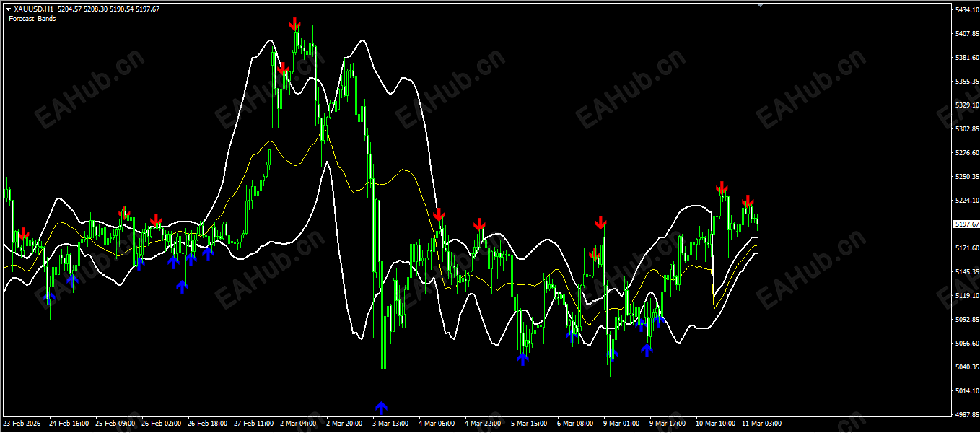Click the grey chart shift marker on top edge
980x433 pixels.
point(759,4)
